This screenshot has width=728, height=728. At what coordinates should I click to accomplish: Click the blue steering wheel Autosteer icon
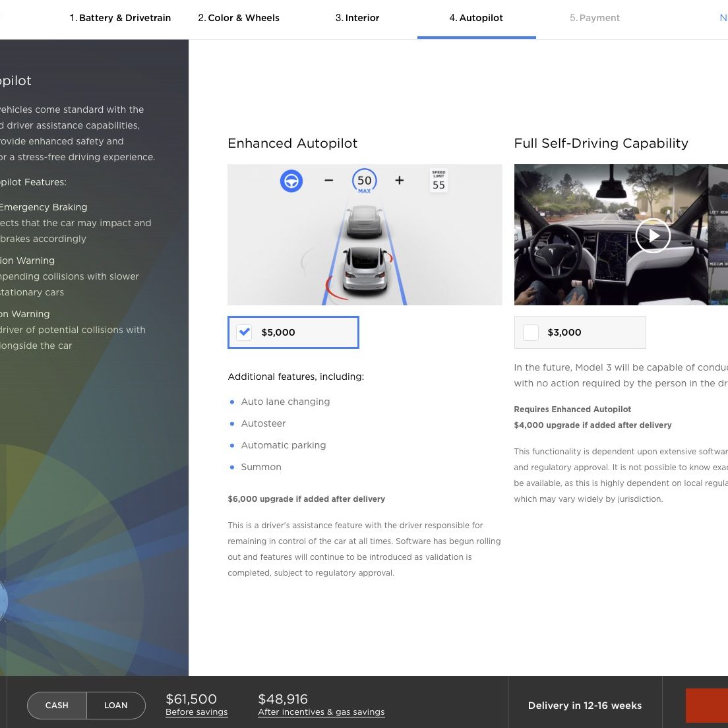pos(291,181)
